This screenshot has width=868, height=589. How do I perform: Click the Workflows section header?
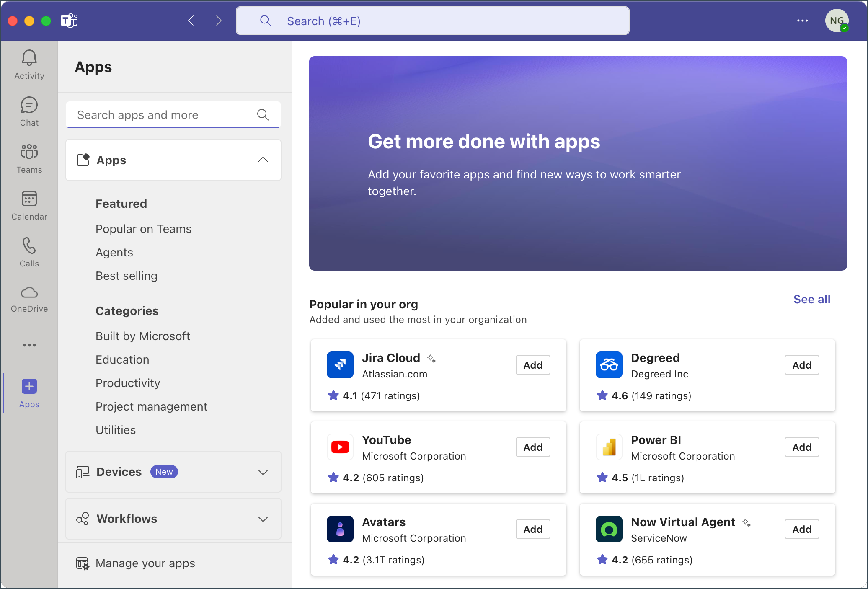pos(155,519)
